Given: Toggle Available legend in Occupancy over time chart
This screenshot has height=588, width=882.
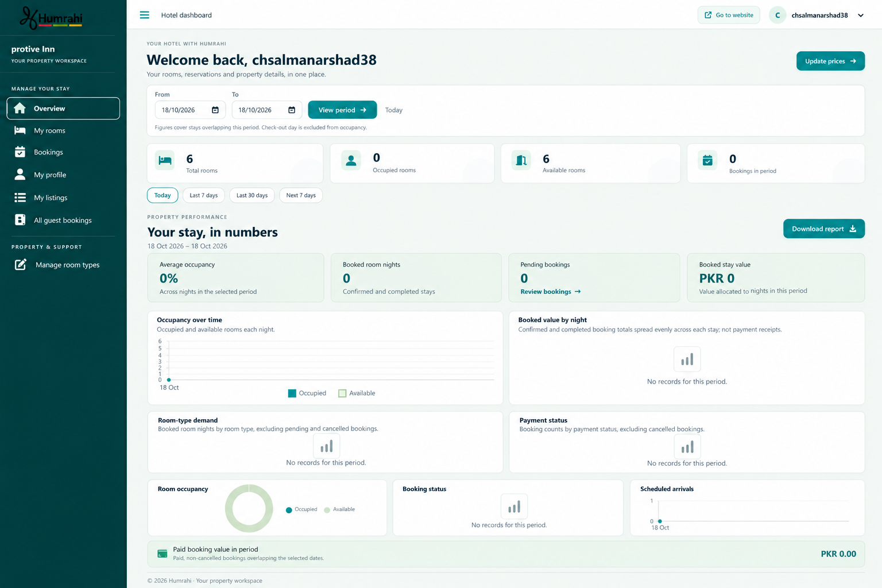Looking at the screenshot, I should pyautogui.click(x=357, y=393).
